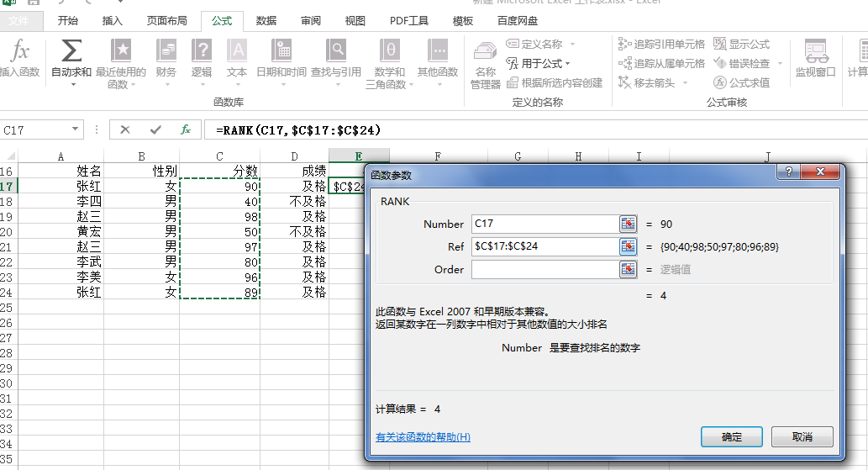Switch to the PDF工具 tab

tap(409, 20)
